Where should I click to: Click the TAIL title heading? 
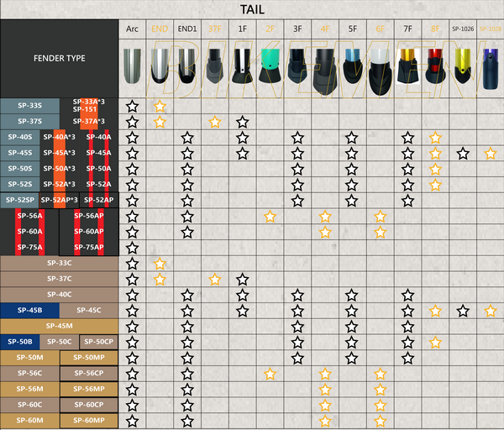[252, 9]
